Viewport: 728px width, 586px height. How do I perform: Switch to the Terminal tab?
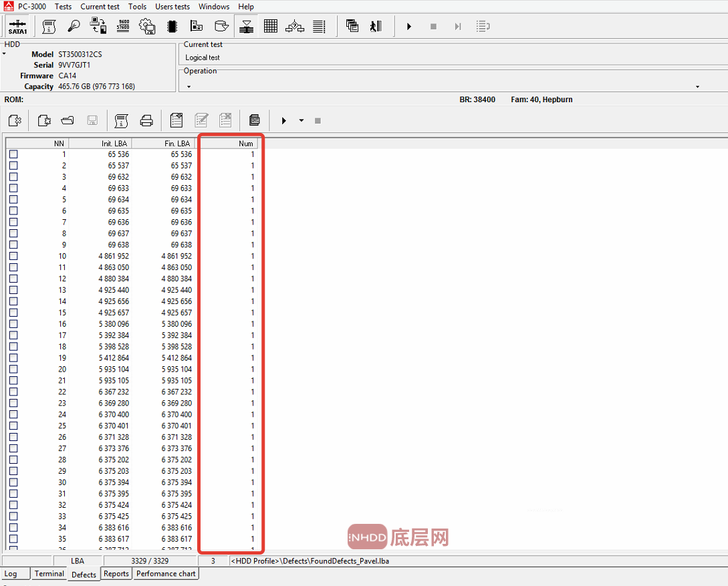(x=49, y=573)
